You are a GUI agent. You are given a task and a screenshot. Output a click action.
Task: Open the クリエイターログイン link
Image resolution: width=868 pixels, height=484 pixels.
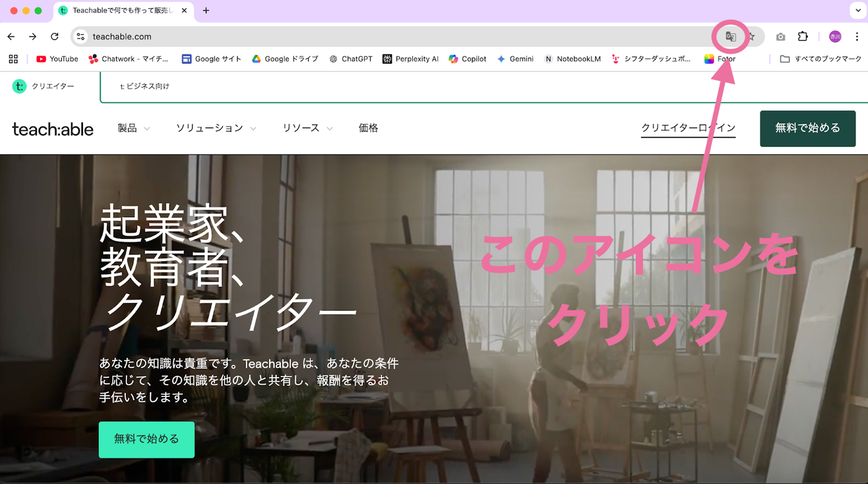click(x=688, y=128)
